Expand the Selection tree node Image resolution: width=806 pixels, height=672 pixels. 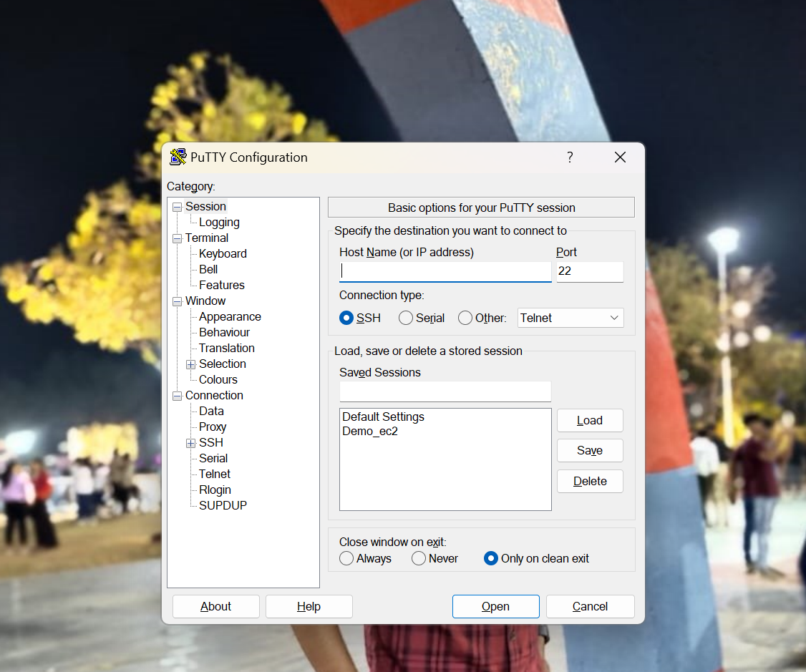(190, 364)
